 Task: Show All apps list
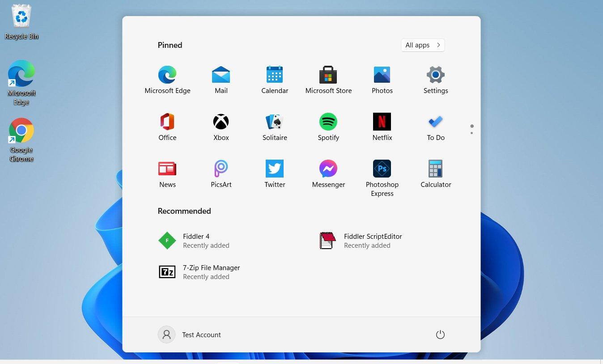click(x=423, y=45)
